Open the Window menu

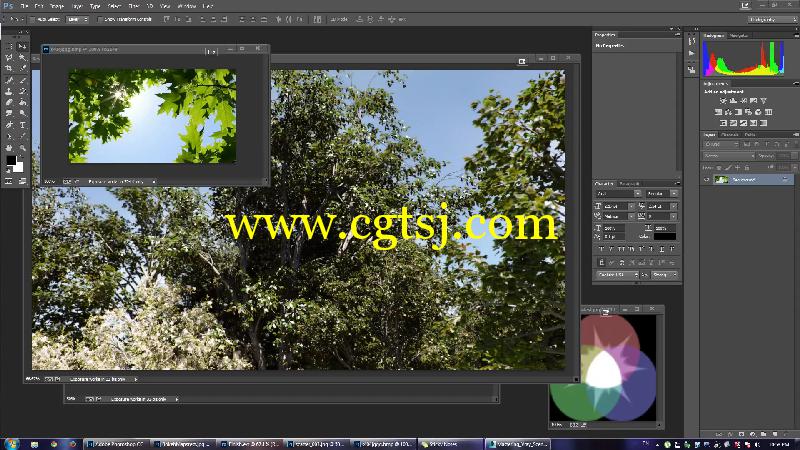click(x=186, y=6)
